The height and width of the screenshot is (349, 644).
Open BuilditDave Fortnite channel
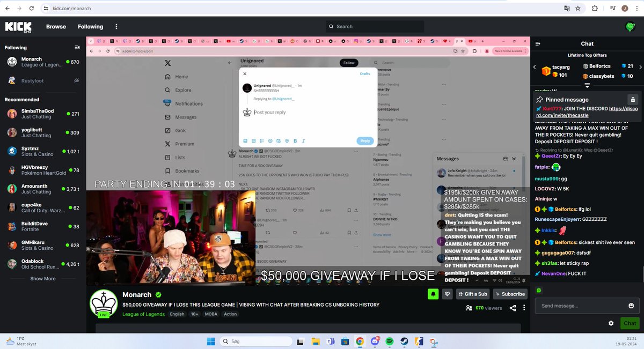43,226
